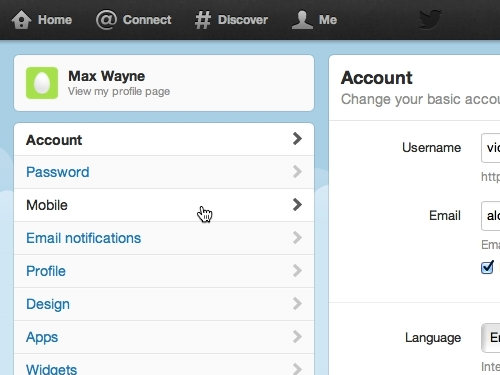Select Account in settings sidebar

click(x=164, y=139)
